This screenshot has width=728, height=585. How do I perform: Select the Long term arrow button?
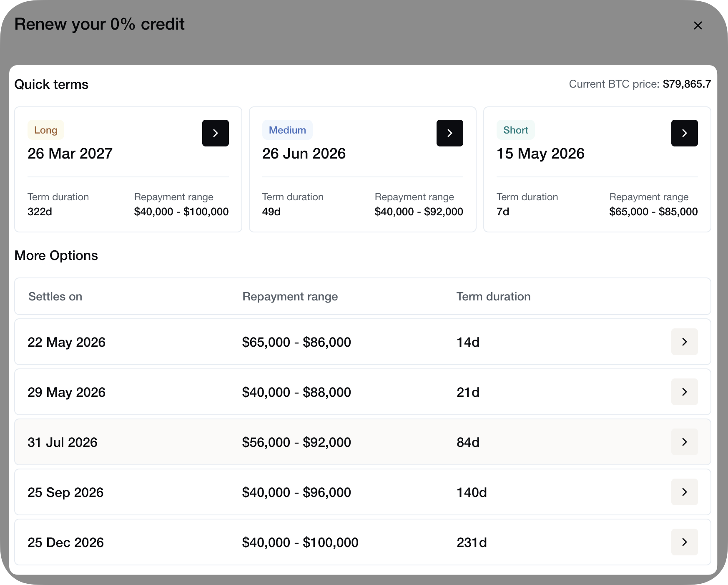(x=216, y=133)
